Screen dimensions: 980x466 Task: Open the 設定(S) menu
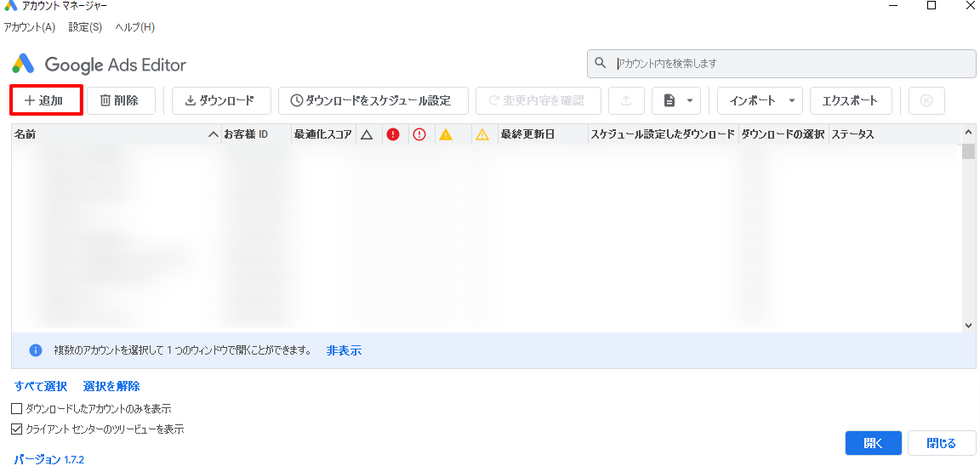(85, 27)
